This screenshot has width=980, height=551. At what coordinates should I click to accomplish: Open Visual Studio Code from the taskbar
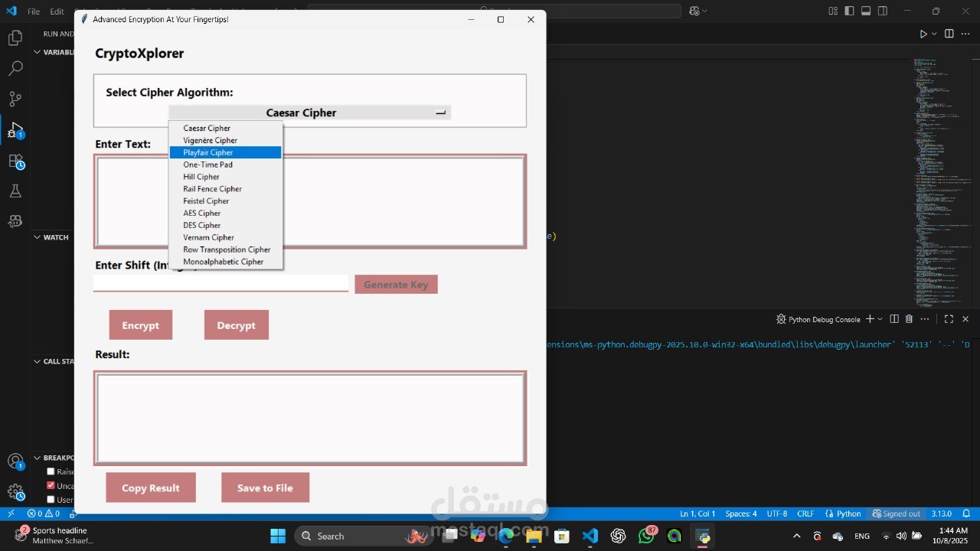click(590, 536)
